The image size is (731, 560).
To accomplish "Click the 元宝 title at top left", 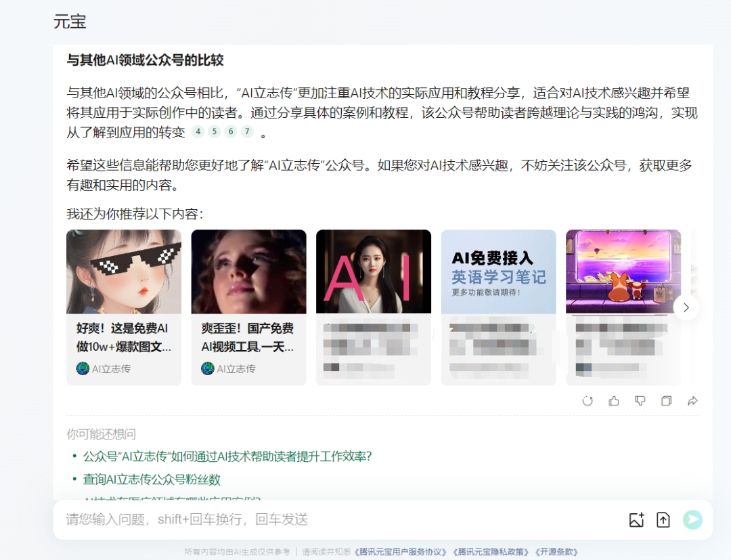I will pos(65,21).
